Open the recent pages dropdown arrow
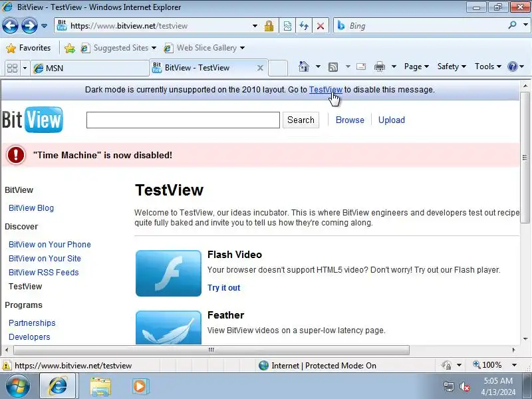The height and width of the screenshot is (399, 532). [44, 26]
